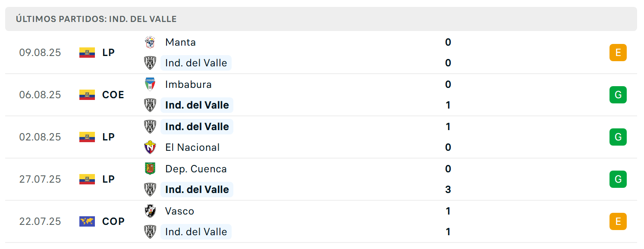Open the Dep. Cuenca team link
644x249 pixels.
point(196,169)
